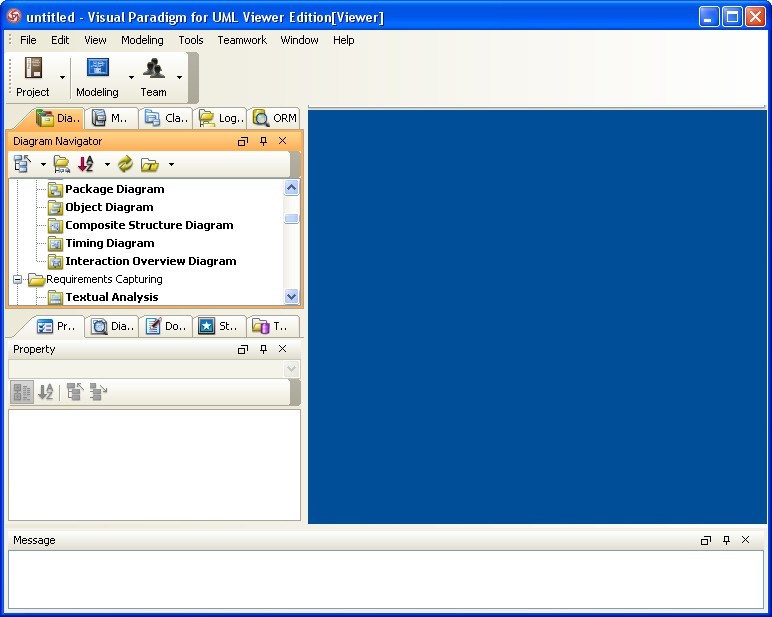Float the Diagram Navigator panel
Screen dimensions: 772x617
[243, 141]
